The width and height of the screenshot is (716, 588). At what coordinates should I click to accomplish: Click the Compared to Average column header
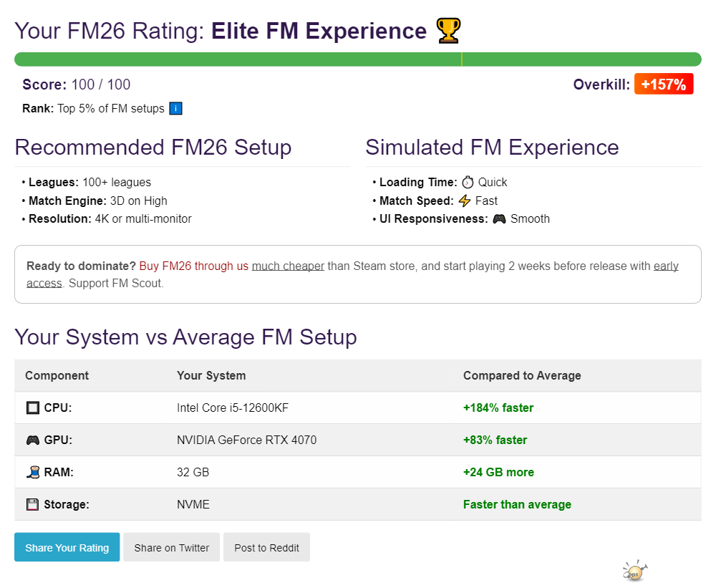pos(522,375)
